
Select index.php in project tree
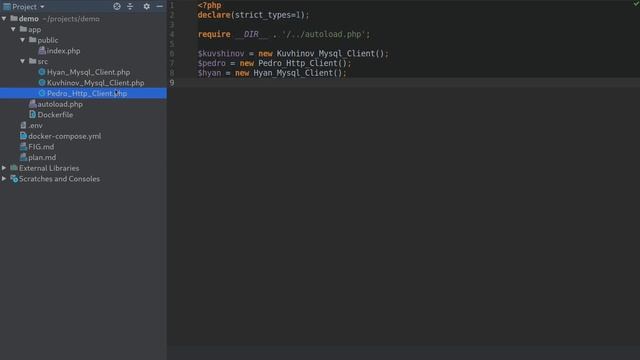pos(63,51)
